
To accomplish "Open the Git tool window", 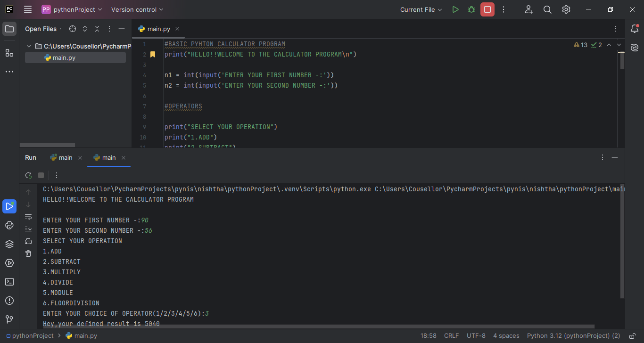I will click(x=9, y=319).
